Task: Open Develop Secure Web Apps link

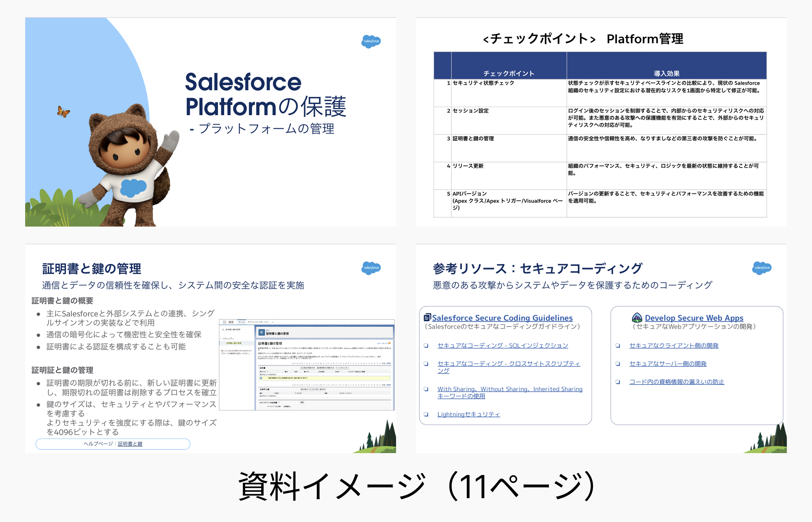Action: (x=694, y=318)
